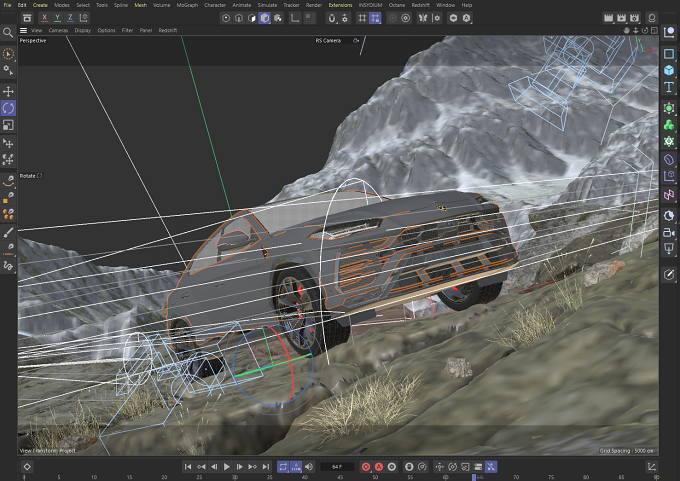Viewport: 680px width, 481px height.
Task: Open the viewport Cameras menu
Action: (x=58, y=30)
